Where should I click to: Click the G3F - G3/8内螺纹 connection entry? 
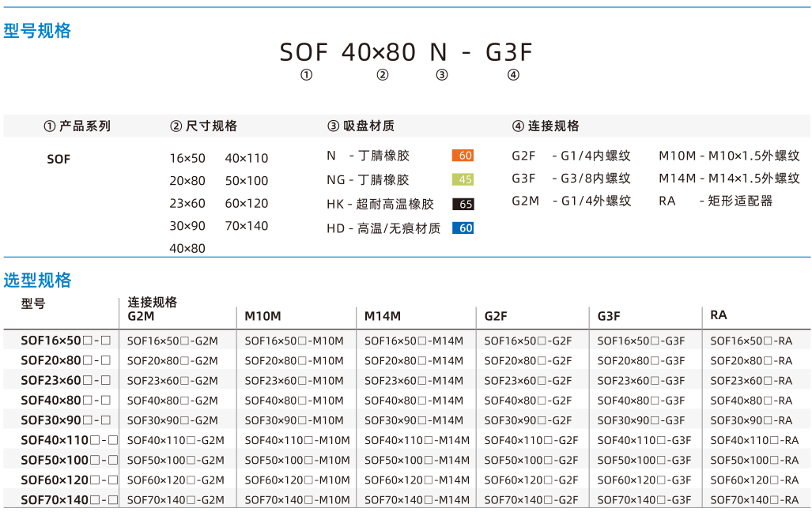(x=571, y=178)
